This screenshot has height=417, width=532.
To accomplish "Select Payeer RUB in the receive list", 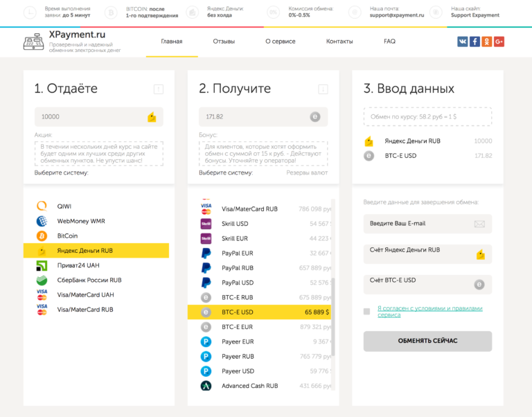I will pos(259,356).
